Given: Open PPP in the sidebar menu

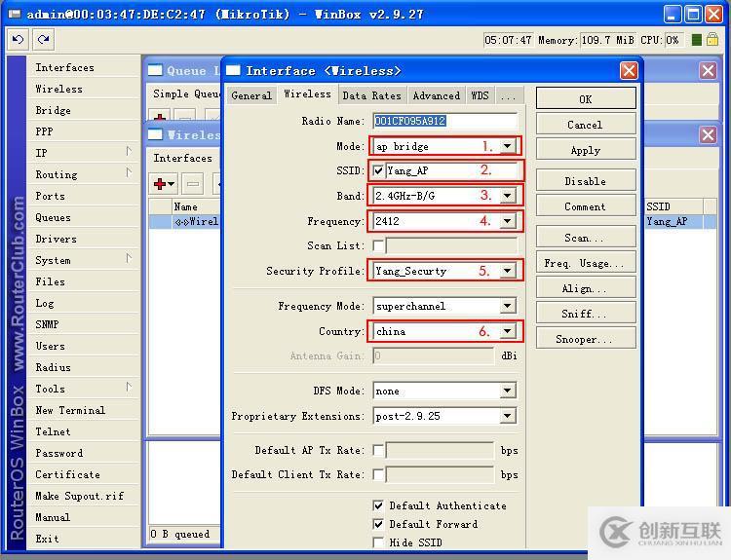Looking at the screenshot, I should 84,131.
